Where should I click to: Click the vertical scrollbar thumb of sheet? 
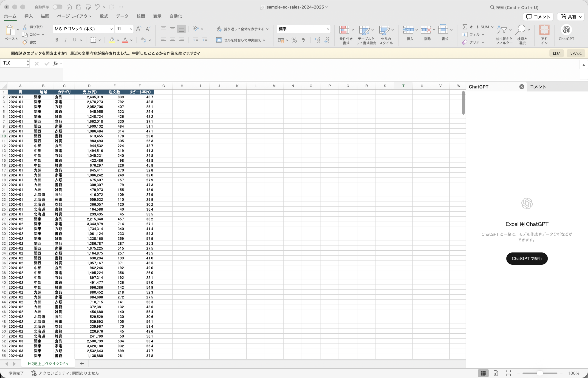click(x=463, y=103)
